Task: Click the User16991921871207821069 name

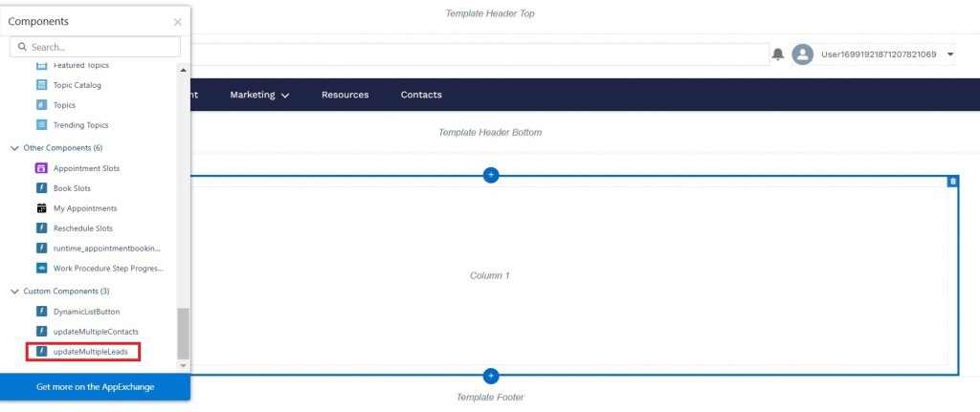Action: 879,54
